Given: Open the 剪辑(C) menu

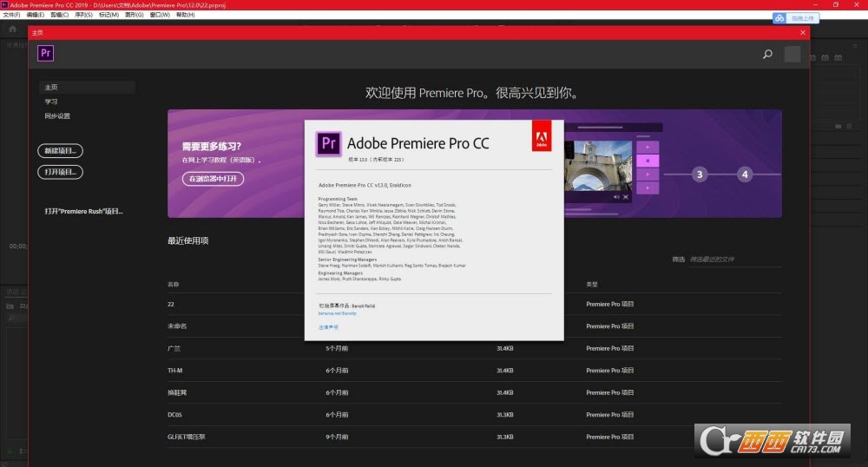Looking at the screenshot, I should click(59, 15).
